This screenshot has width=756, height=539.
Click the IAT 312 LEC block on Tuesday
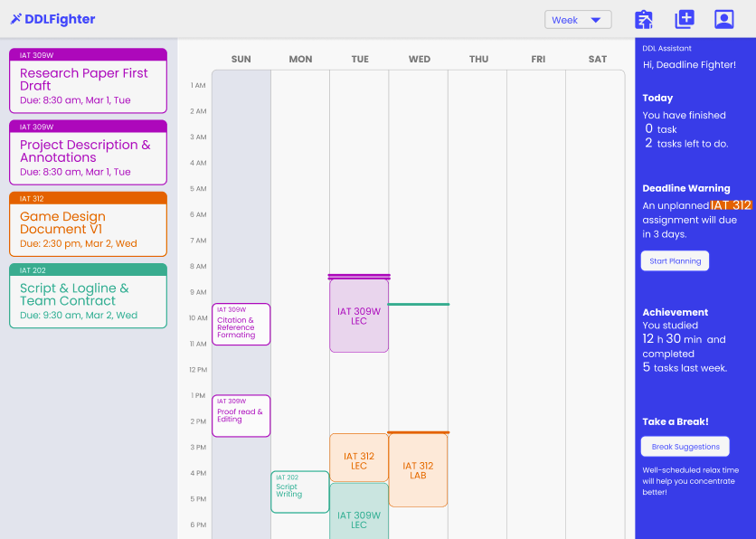359,458
